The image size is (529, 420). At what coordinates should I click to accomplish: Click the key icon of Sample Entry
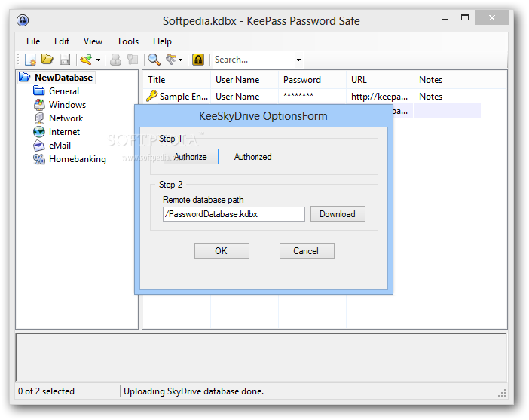[151, 96]
